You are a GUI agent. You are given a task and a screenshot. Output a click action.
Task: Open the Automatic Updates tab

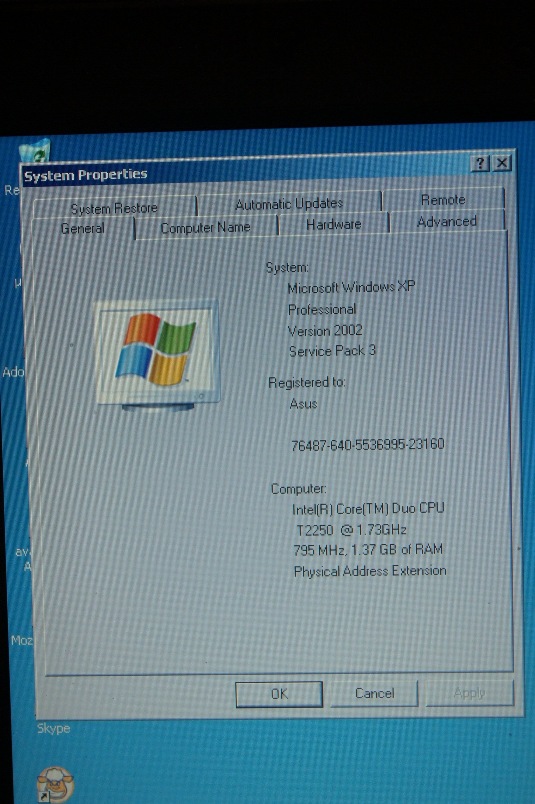(x=289, y=204)
